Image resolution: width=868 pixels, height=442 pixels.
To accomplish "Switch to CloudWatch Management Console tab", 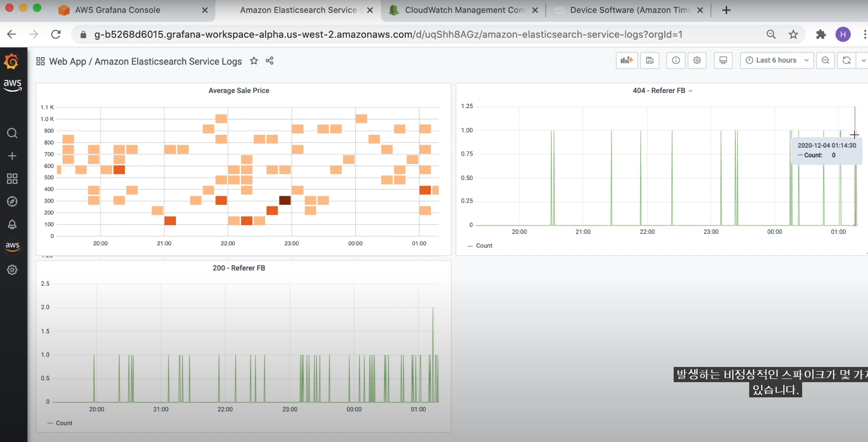I will [x=465, y=10].
